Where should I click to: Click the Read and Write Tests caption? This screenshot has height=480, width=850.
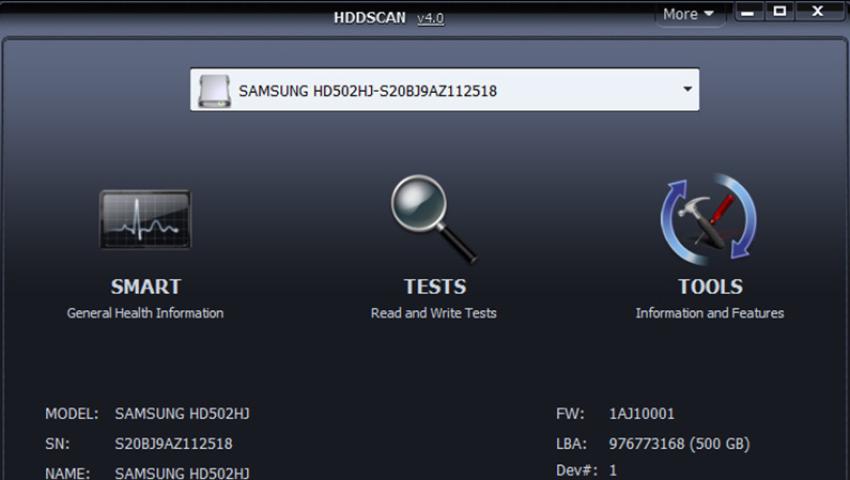[433, 313]
